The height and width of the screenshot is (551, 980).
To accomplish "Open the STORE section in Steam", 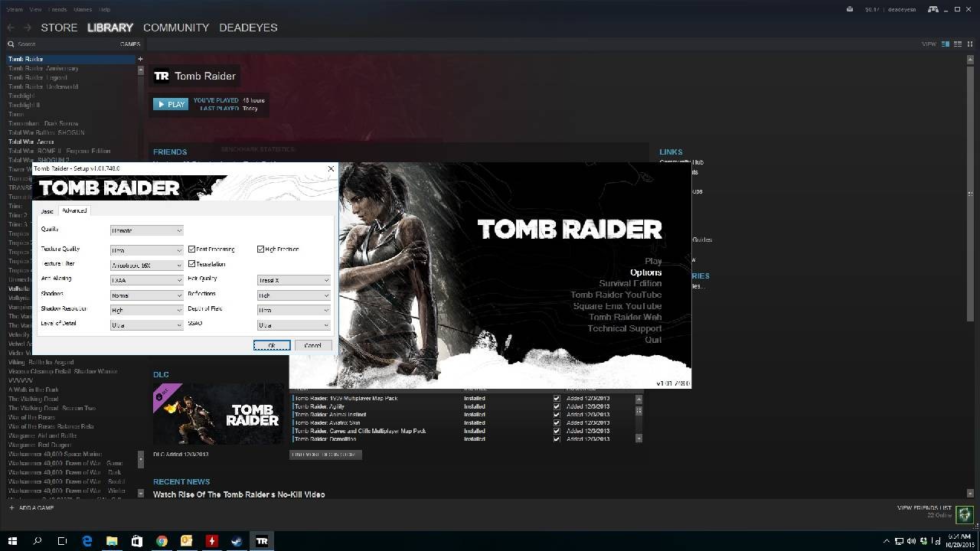I will (x=59, y=28).
